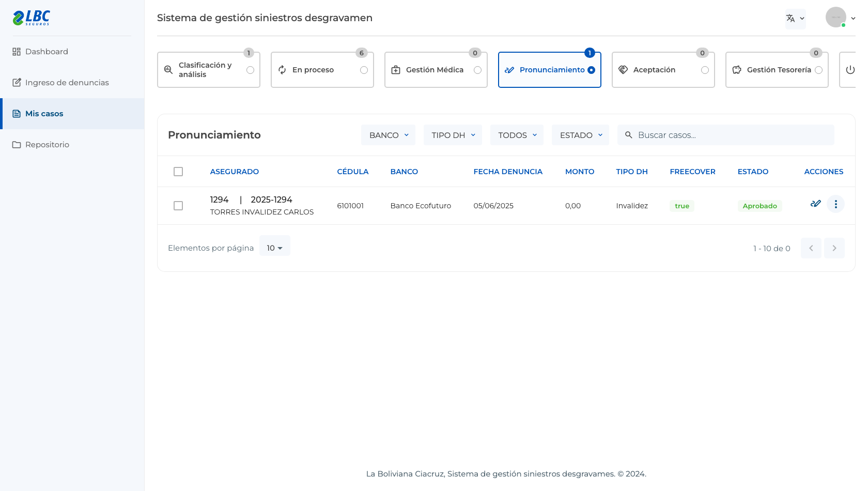The image size is (868, 491).
Task: Sort by FECHA DENUNCIA column header
Action: 508,172
